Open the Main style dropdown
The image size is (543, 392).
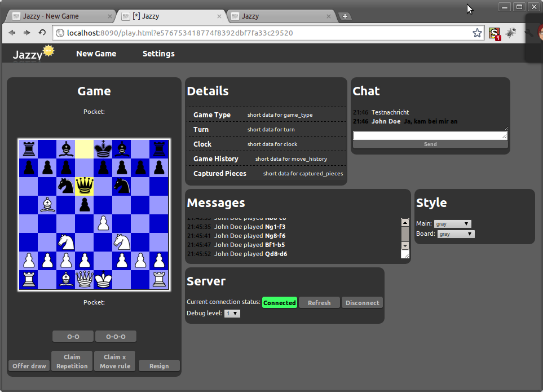(x=452, y=224)
